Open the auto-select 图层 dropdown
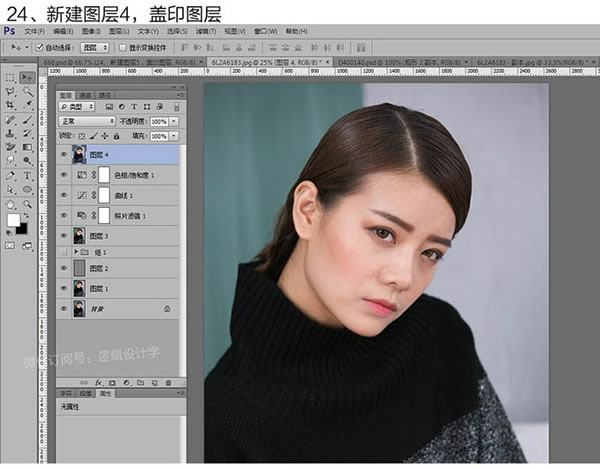The width and height of the screenshot is (600, 468). tap(95, 47)
